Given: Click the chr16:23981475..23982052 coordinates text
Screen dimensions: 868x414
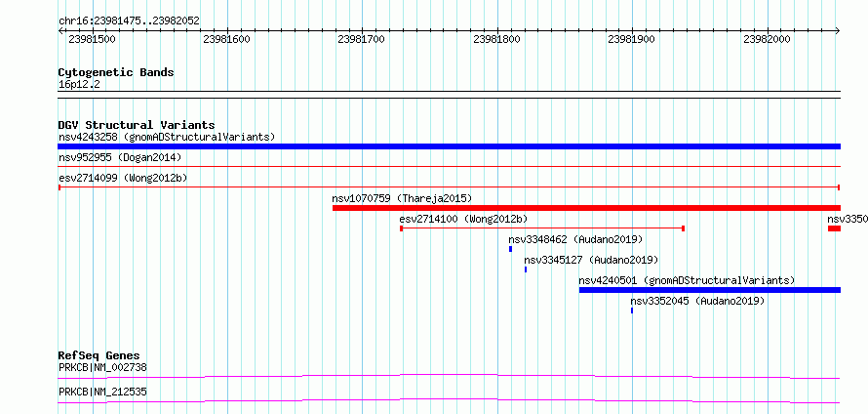Looking at the screenshot, I should coord(129,21).
